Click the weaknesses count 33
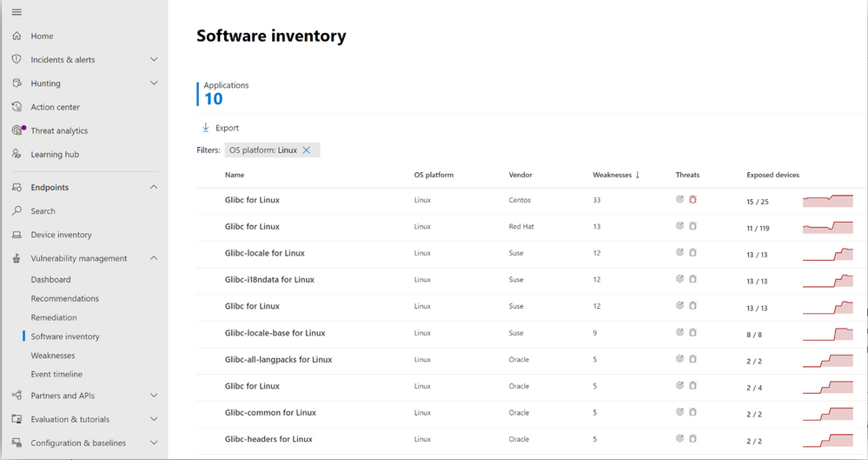 point(597,200)
